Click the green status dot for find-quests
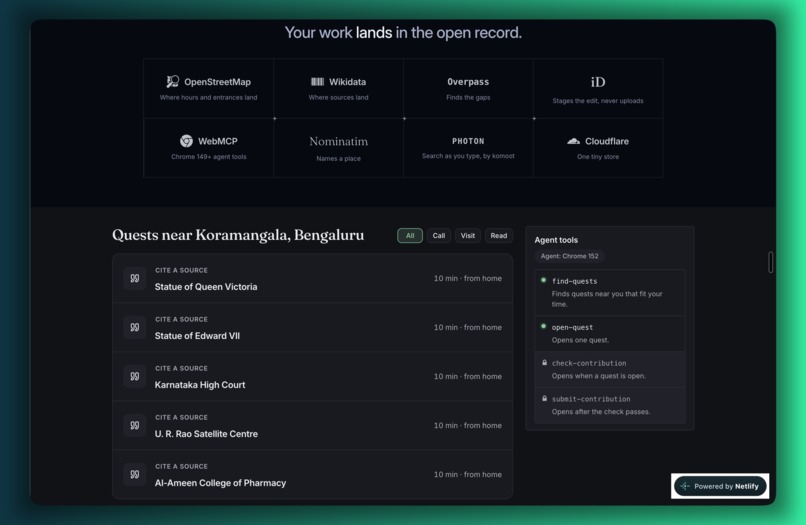Screen dimensions: 806x525 pyautogui.click(x=543, y=280)
